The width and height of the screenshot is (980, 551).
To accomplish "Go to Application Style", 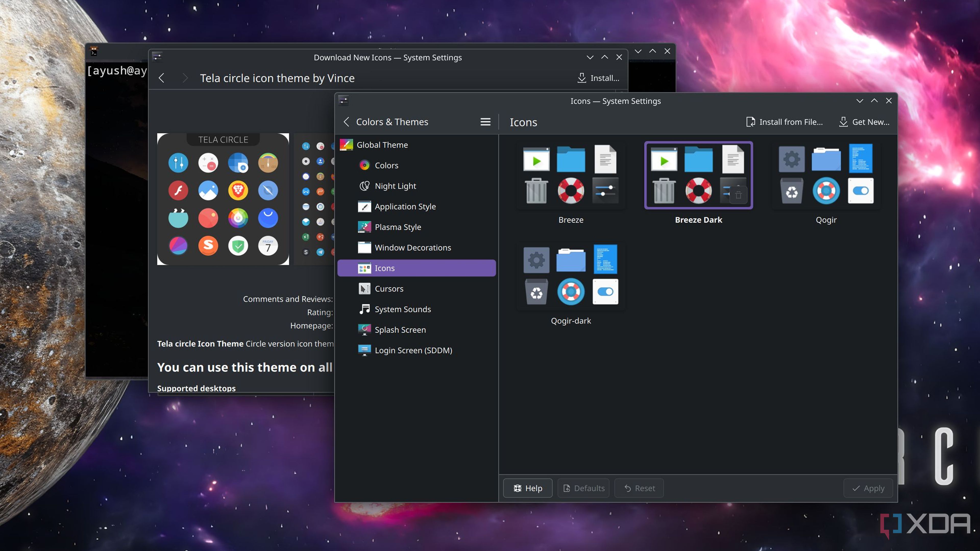I will click(416, 206).
